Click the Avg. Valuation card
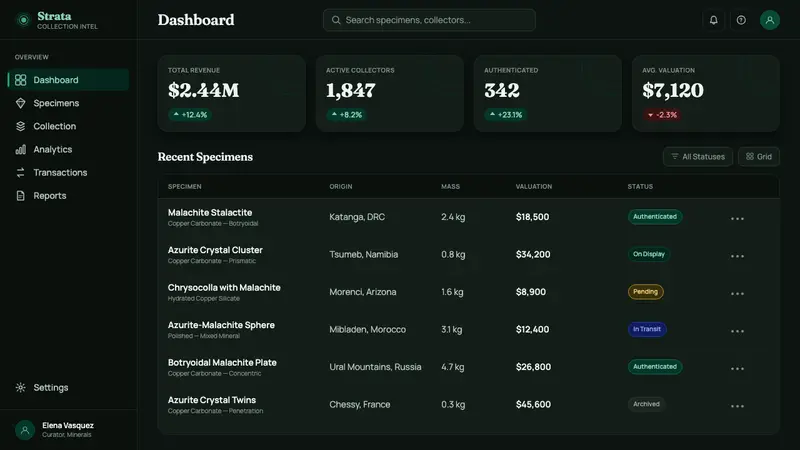 (x=706, y=93)
